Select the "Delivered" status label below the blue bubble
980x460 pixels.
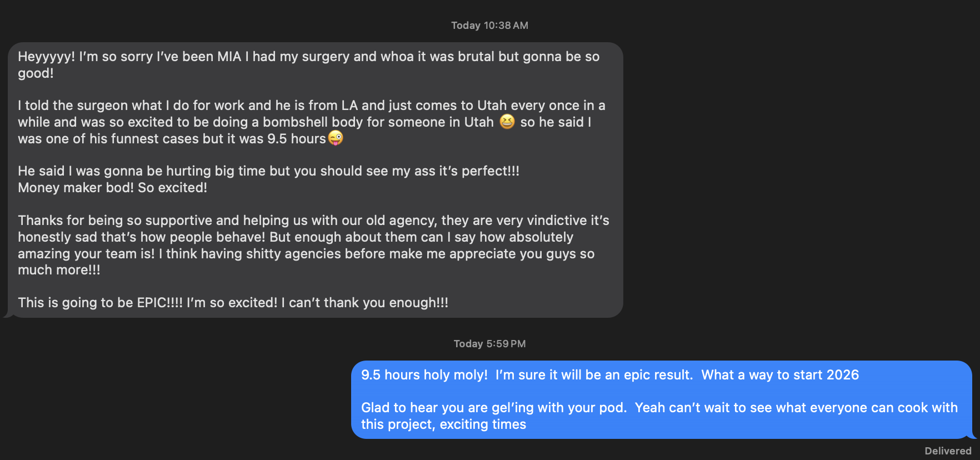(x=948, y=451)
